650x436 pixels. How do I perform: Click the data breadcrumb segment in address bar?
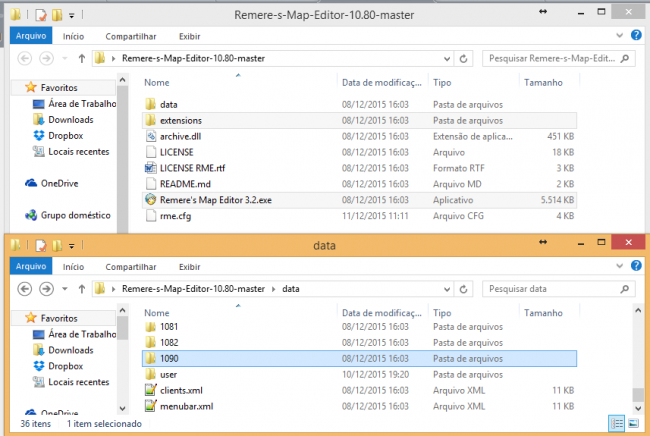click(x=291, y=289)
